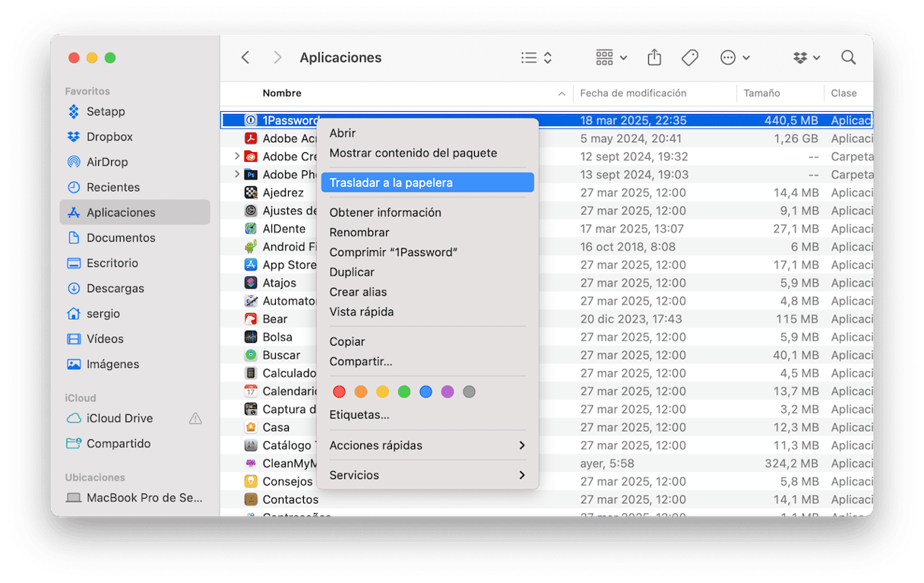Go back with the toolbar back arrow
This screenshot has width=924, height=583.
(x=245, y=58)
